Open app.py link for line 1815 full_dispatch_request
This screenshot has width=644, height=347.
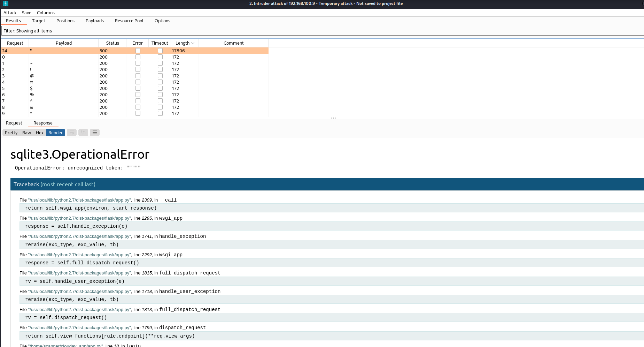coord(79,273)
